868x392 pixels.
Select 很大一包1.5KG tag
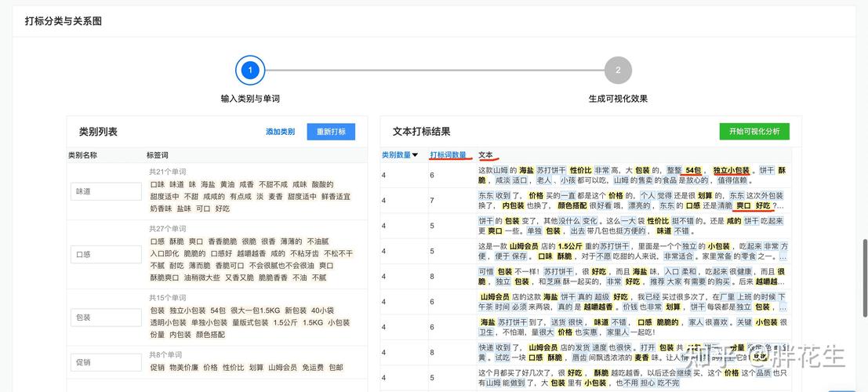pyautogui.click(x=255, y=310)
